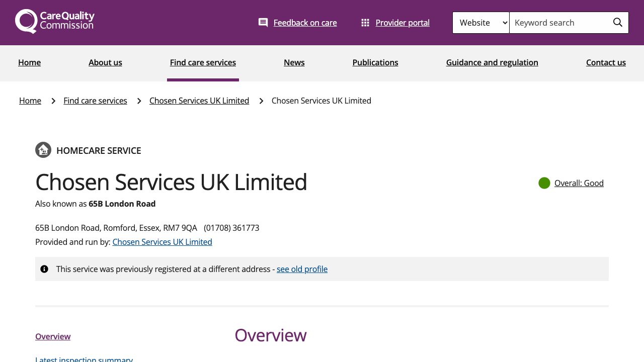Click the Keyword search input field
Image resolution: width=644 pixels, height=362 pixels.
(558, 23)
